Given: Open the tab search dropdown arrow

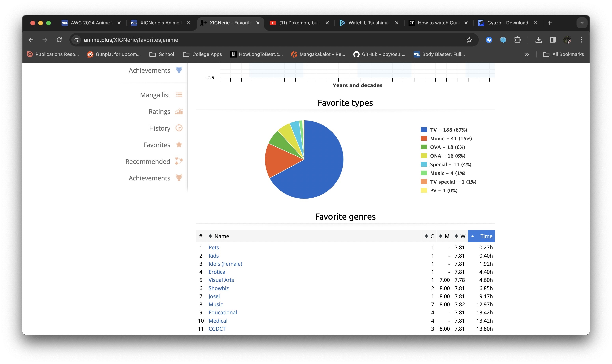Looking at the screenshot, I should 582,23.
